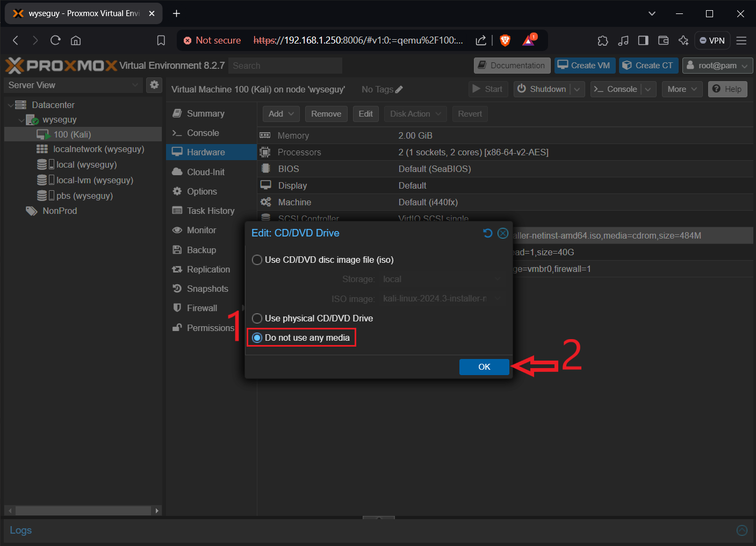Select local-lvm (wyseguy) storage

[x=95, y=180]
